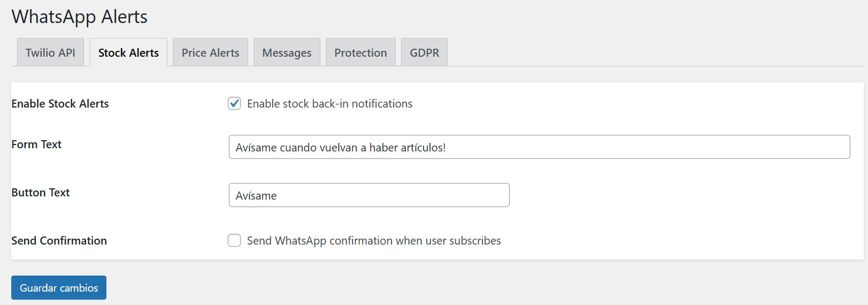The height and width of the screenshot is (305, 868).
Task: Focus the Form Text input field
Action: pos(539,147)
